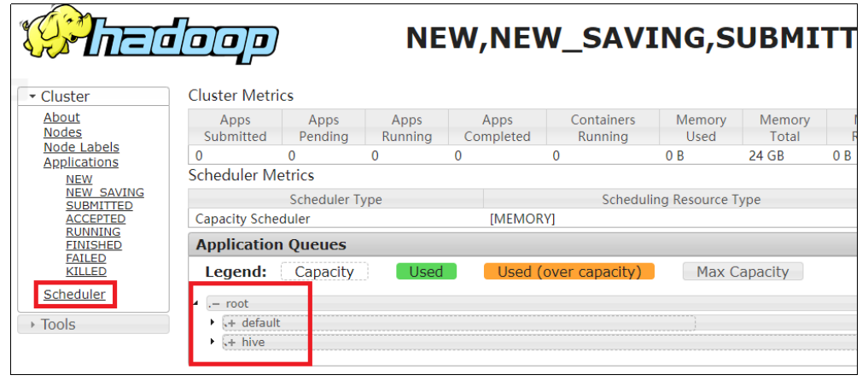Show NEW_SAVING applications
868x381 pixels.
105,193
